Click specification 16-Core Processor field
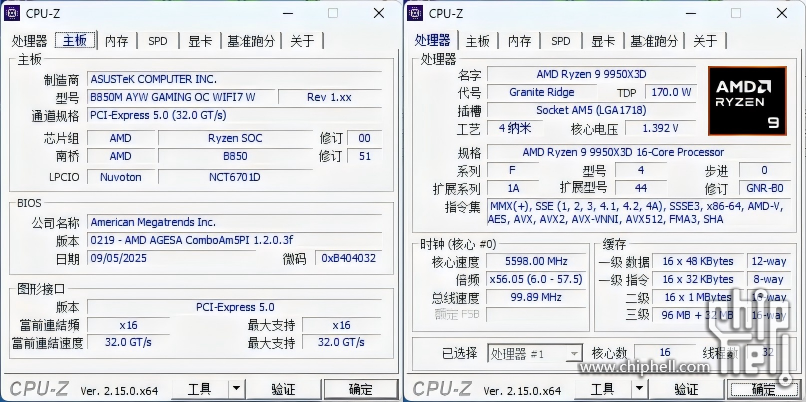This screenshot has height=402, width=806. click(638, 152)
